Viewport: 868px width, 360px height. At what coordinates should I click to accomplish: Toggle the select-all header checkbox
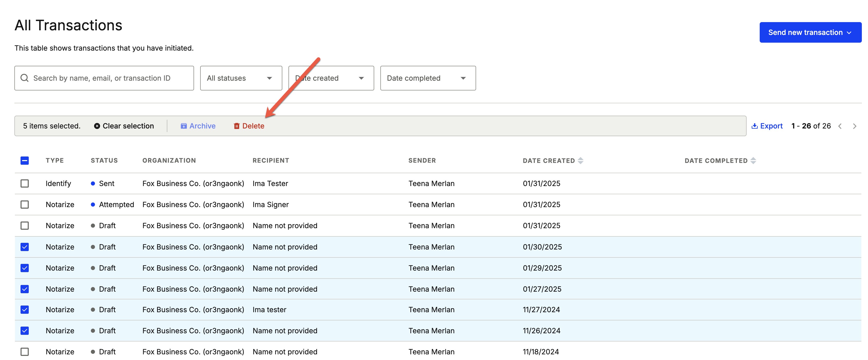(25, 161)
